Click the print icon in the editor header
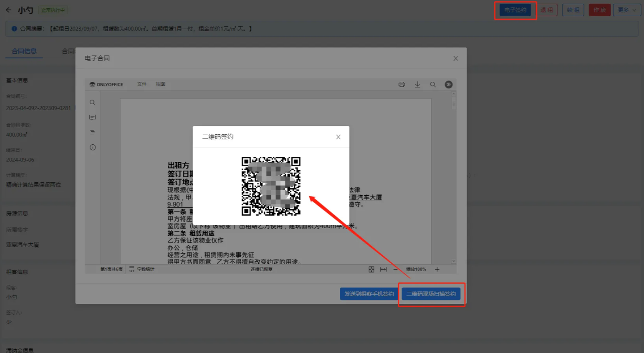The width and height of the screenshot is (644, 353). coord(402,85)
